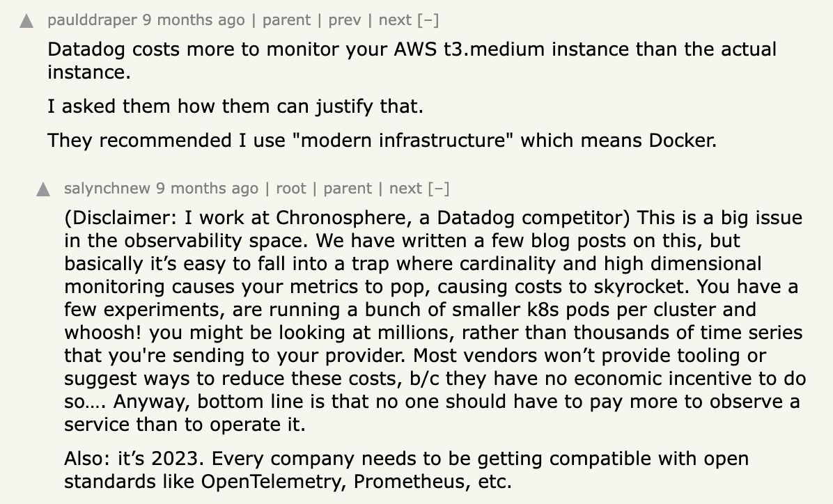Collapse paulddraper's comment thread via [–]
Image resolution: width=833 pixels, height=504 pixels.
click(428, 20)
